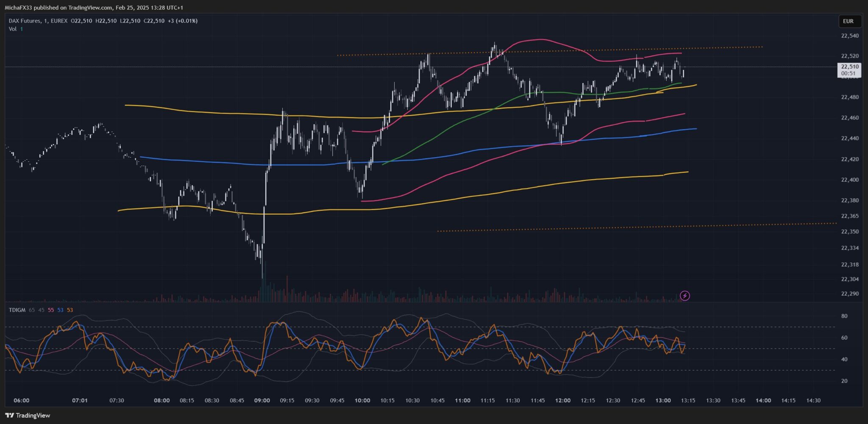Select the Vol indicator legend

[x=13, y=29]
